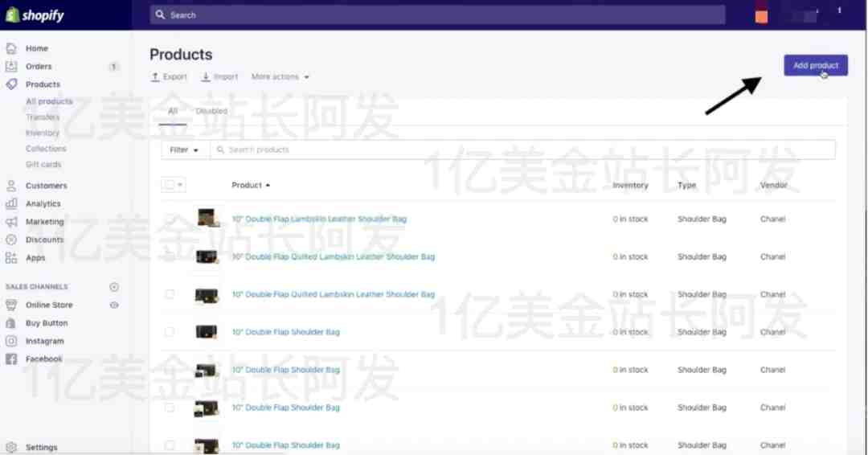This screenshot has width=868, height=455.
Task: Click the Import button
Action: pyautogui.click(x=219, y=77)
